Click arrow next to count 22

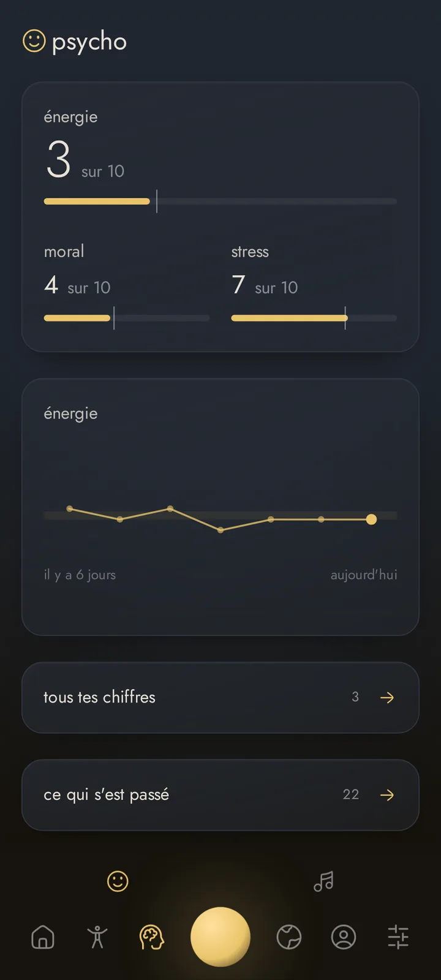[x=387, y=795]
